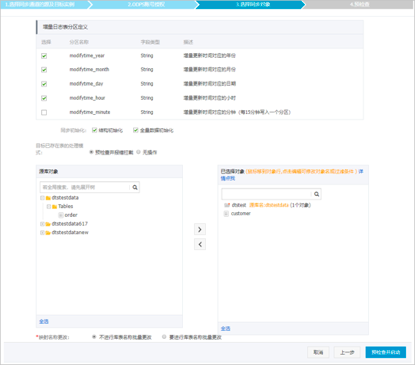Select the dbtest row in selected objects
Viewport: 415px width, 365px height.
click(267, 205)
